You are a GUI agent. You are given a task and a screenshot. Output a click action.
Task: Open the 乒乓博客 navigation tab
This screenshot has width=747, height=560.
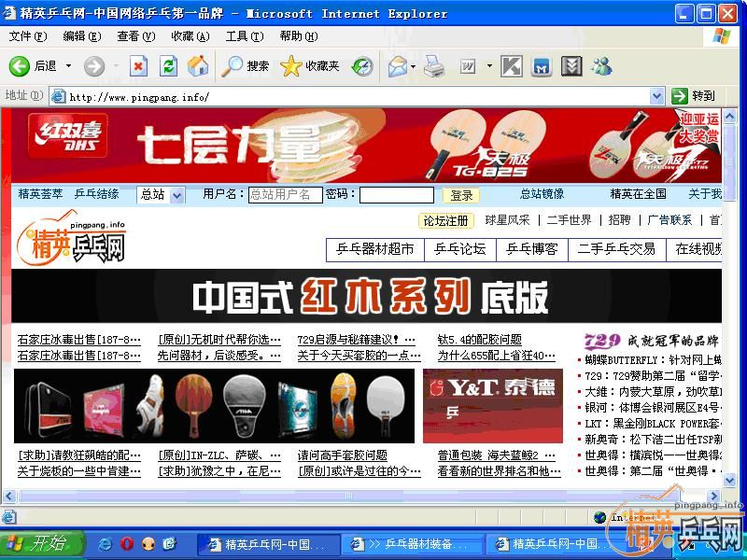pyautogui.click(x=532, y=249)
